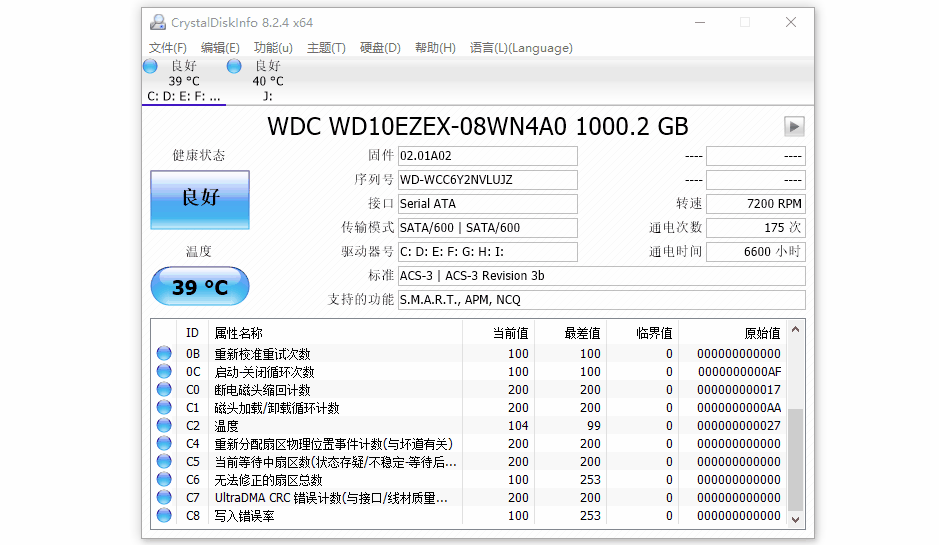Viewport: 939px width, 545px height.
Task: Switch to disk tab C: D: E: F:
Action: 184,81
